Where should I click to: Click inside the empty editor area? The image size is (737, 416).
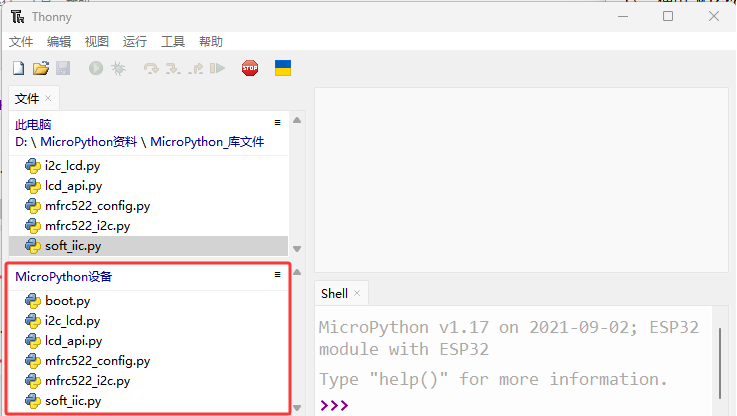(x=521, y=180)
